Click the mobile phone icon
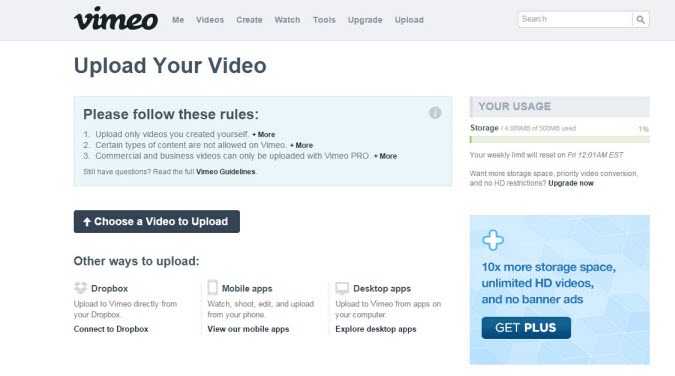Image resolution: width=675 pixels, height=376 pixels. point(213,287)
